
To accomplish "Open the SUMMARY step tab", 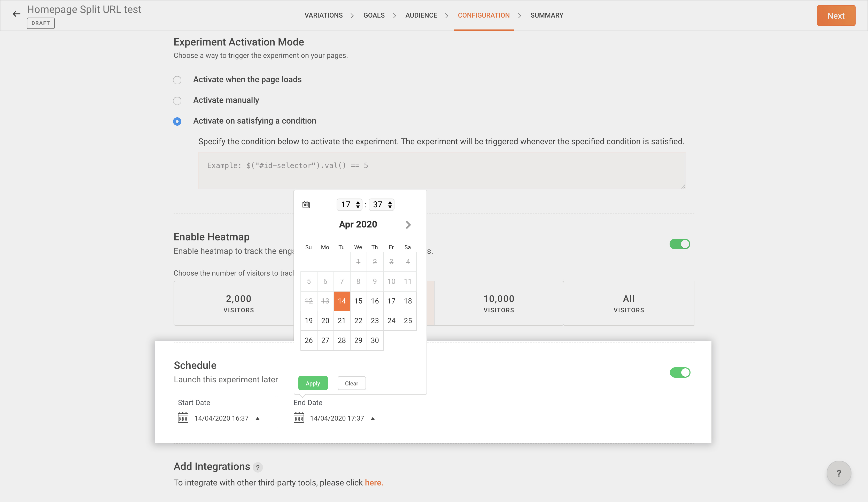I will [x=546, y=16].
